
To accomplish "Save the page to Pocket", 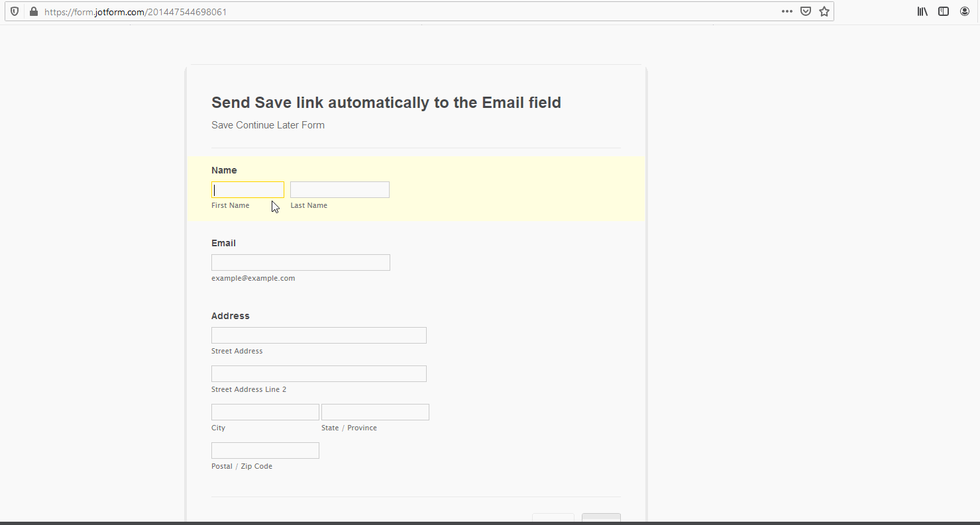I will pyautogui.click(x=805, y=11).
